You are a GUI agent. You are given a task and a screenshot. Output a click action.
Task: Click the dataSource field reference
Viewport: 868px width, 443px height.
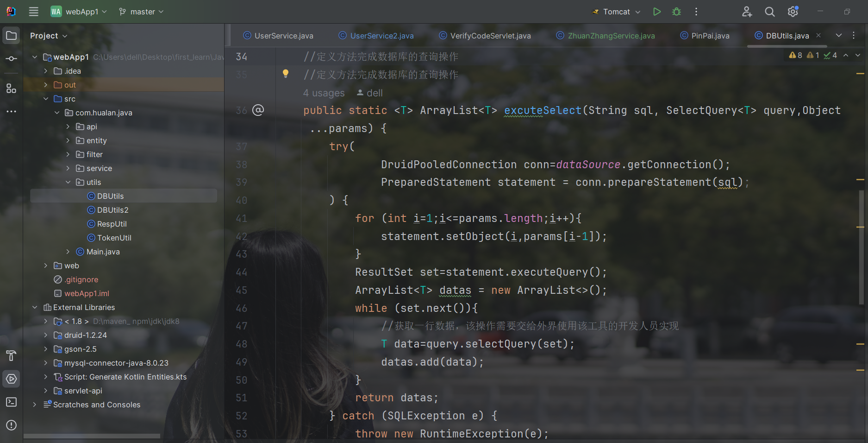click(588, 165)
